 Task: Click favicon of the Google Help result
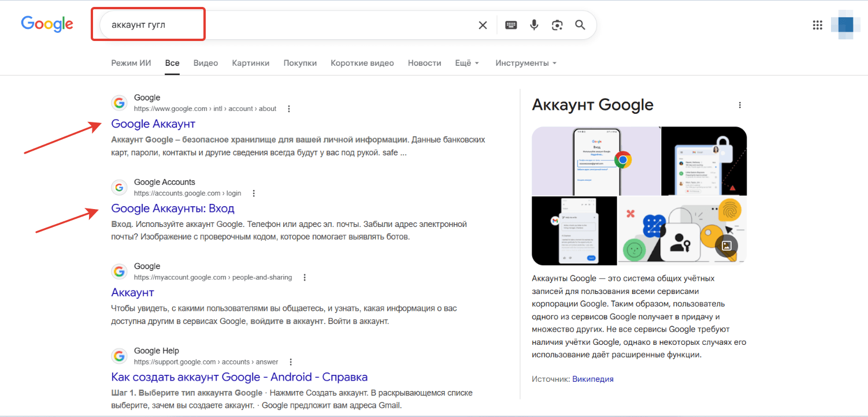[120, 356]
